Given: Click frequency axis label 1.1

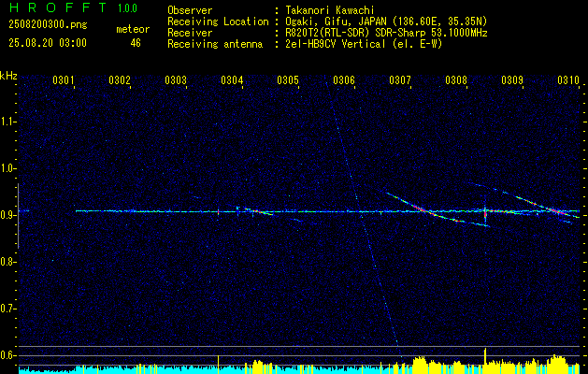Looking at the screenshot, I should [x=7, y=122].
